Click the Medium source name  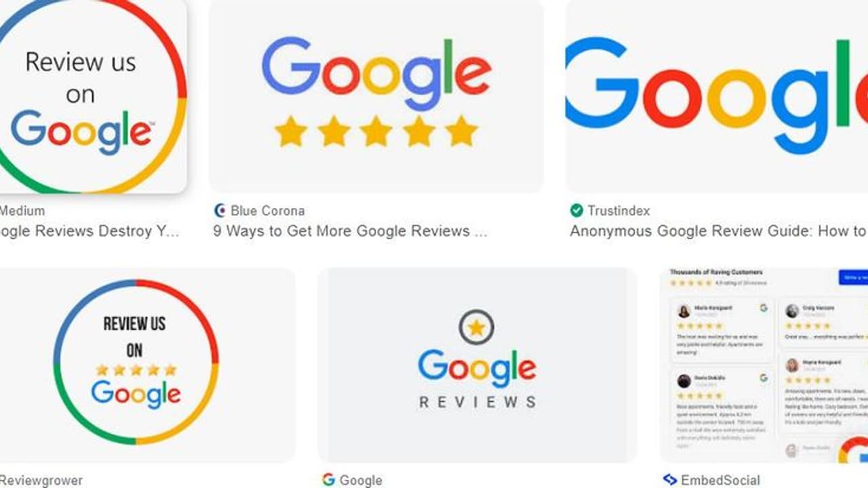point(22,211)
